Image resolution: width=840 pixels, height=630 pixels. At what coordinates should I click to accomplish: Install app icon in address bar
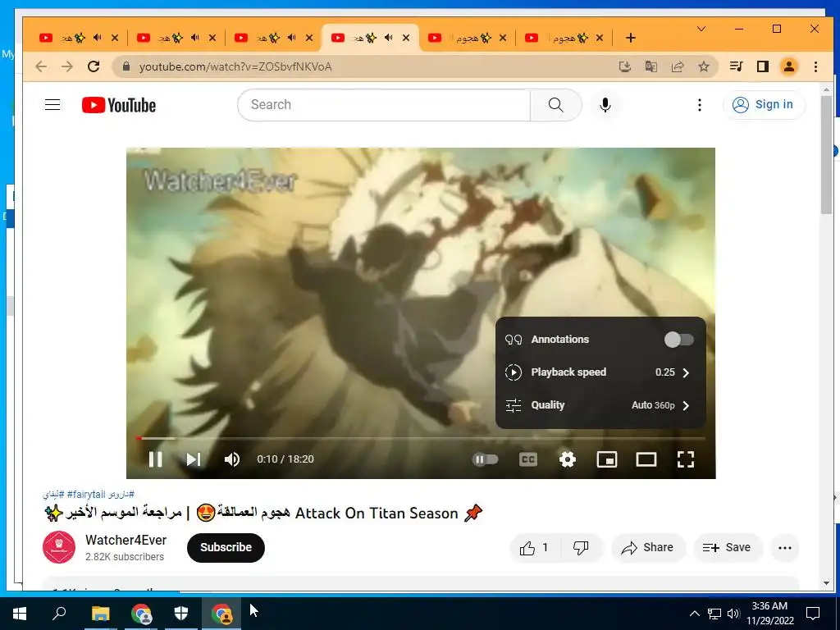point(624,66)
